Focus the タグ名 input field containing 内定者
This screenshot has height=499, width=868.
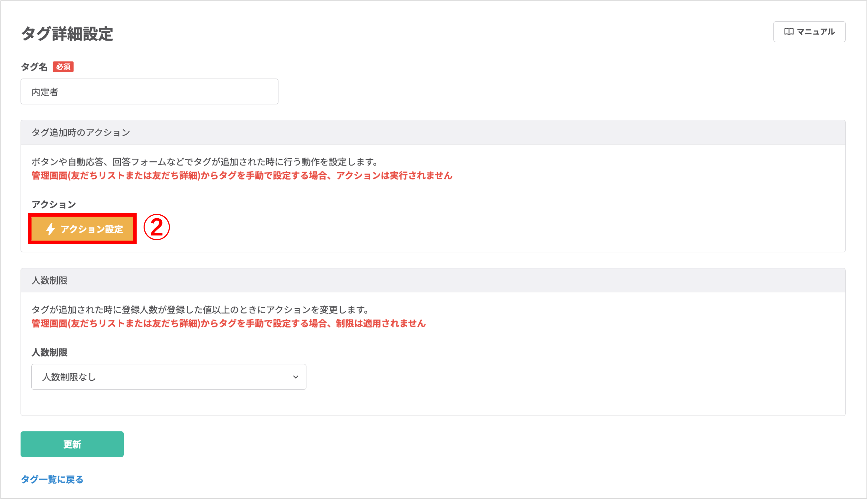(150, 91)
